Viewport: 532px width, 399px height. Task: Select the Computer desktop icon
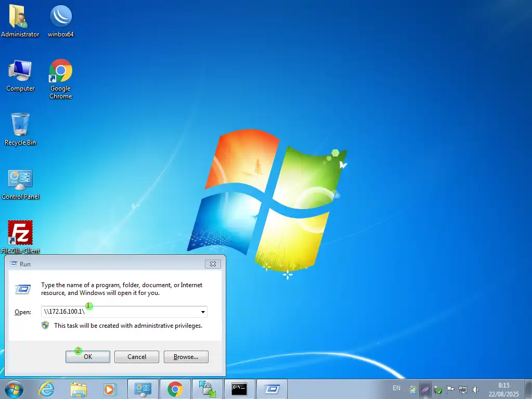coord(20,71)
